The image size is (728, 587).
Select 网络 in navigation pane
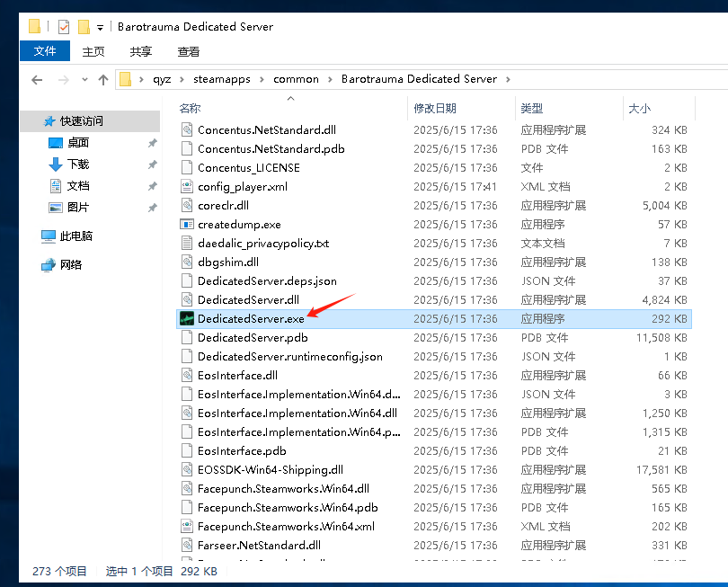71,264
